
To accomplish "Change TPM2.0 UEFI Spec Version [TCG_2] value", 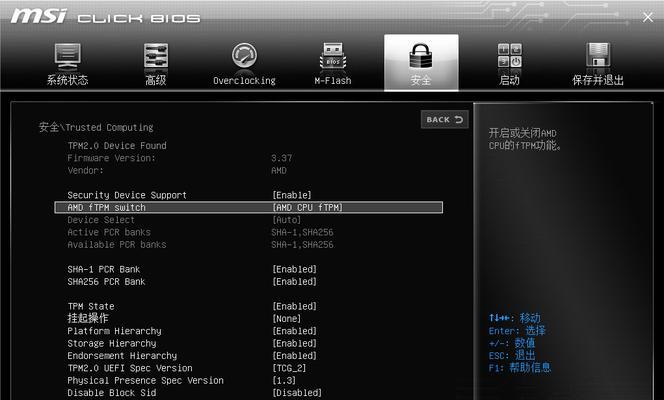I will (x=289, y=368).
